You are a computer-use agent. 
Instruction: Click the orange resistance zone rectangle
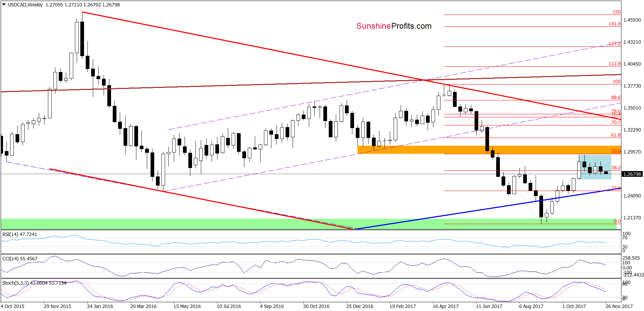click(489, 150)
